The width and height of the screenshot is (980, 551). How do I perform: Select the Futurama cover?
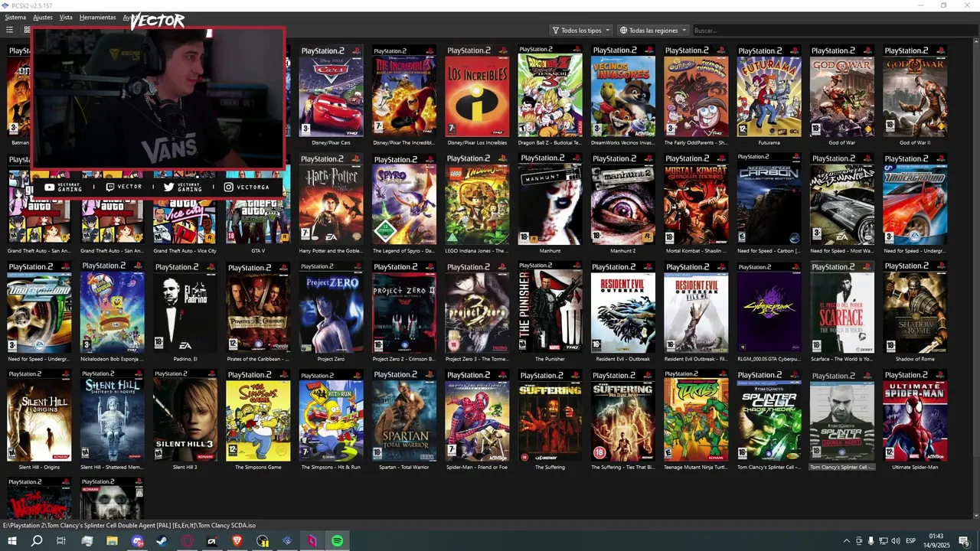(x=769, y=91)
